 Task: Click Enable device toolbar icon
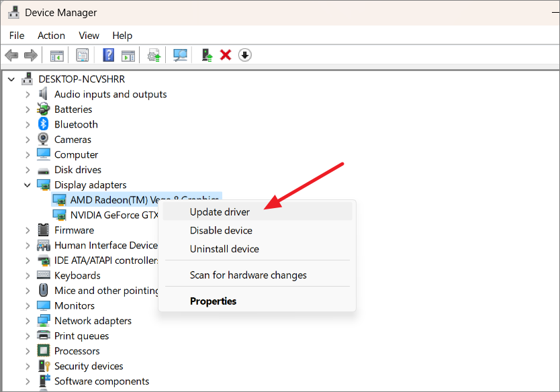point(207,55)
